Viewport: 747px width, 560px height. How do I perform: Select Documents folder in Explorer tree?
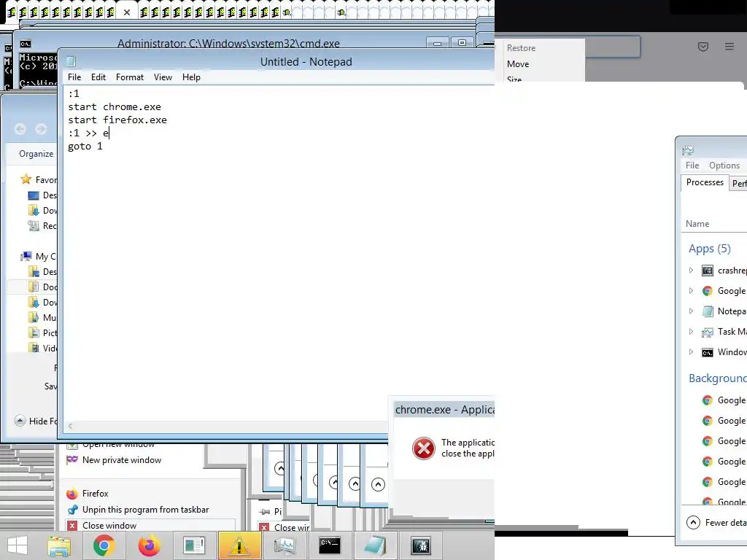[42, 287]
